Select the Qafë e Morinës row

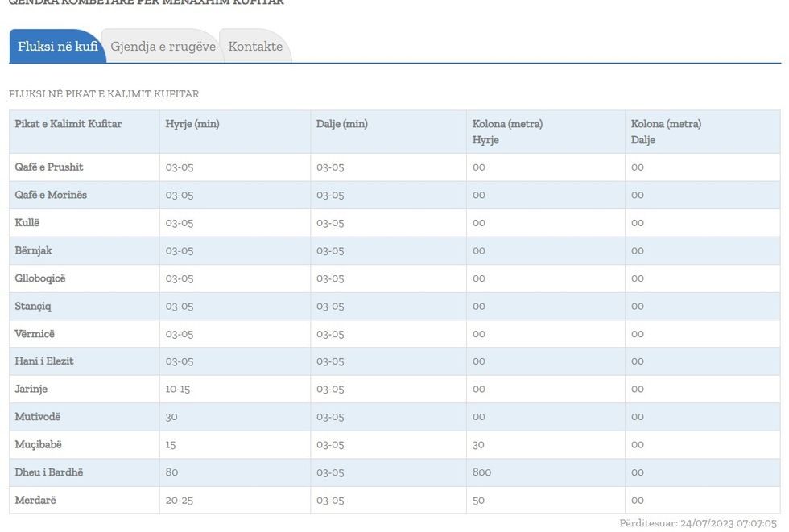[x=51, y=195]
